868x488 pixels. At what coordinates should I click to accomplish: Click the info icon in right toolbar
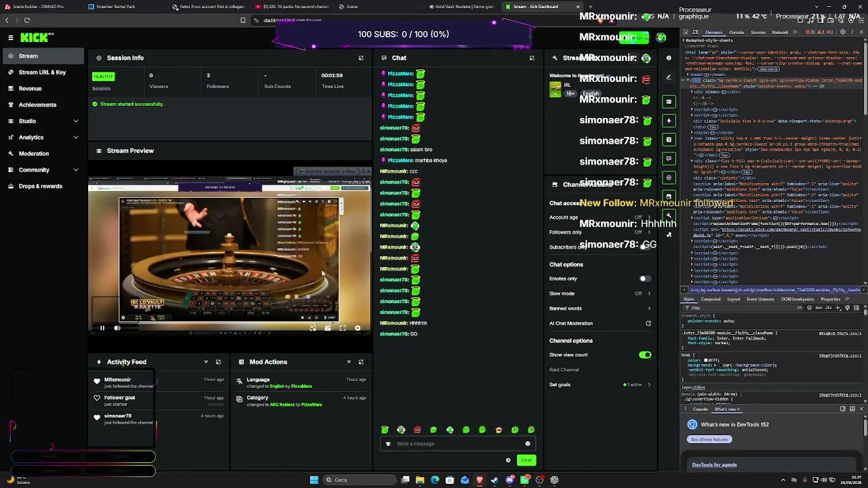[x=669, y=58]
